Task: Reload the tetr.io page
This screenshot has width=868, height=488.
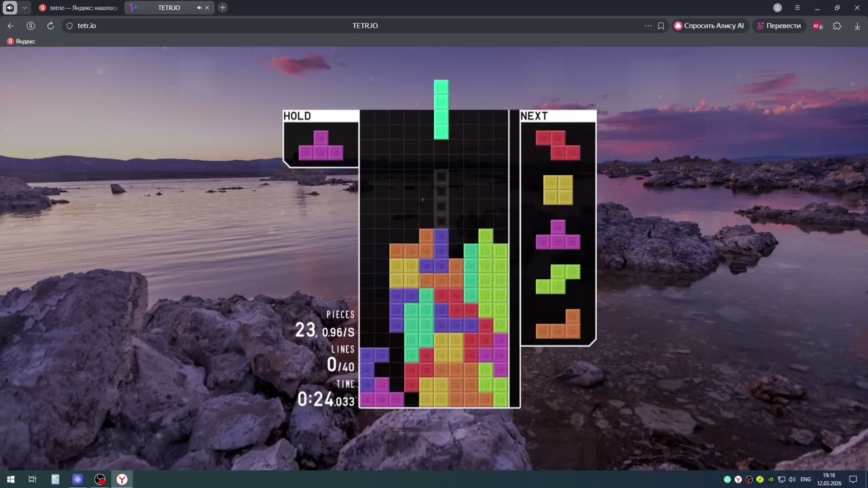Action: click(50, 26)
